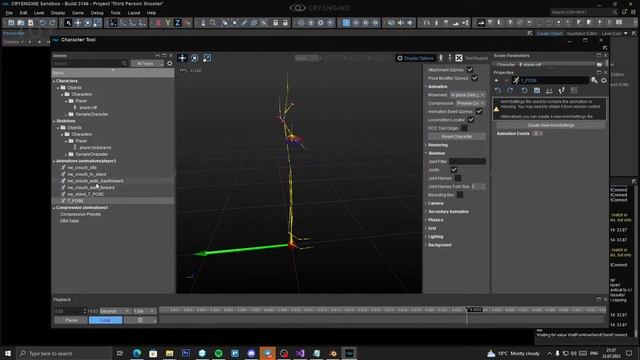The image size is (640, 360).
Task: Open Edit menu
Action: point(23,13)
